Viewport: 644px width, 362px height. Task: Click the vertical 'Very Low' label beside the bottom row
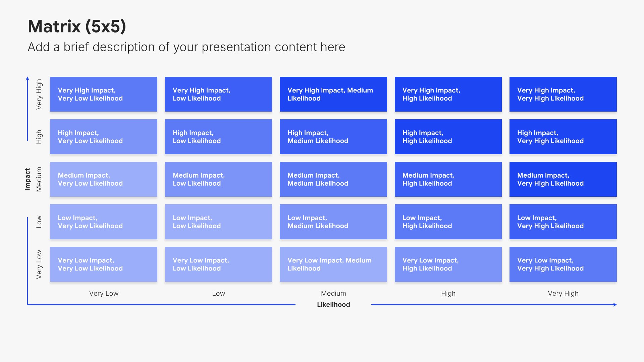pos(39,264)
